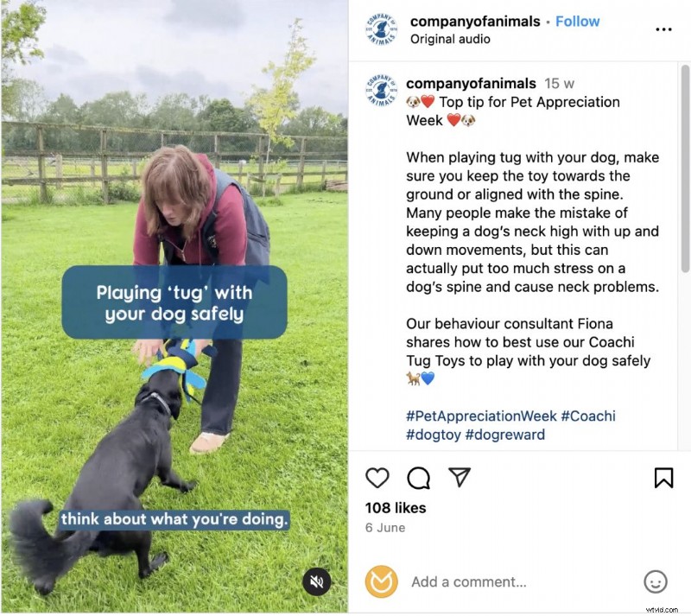Screen dimensions: 691x616
Task: Open companyofanimals username in the post header
Action: coord(475,21)
